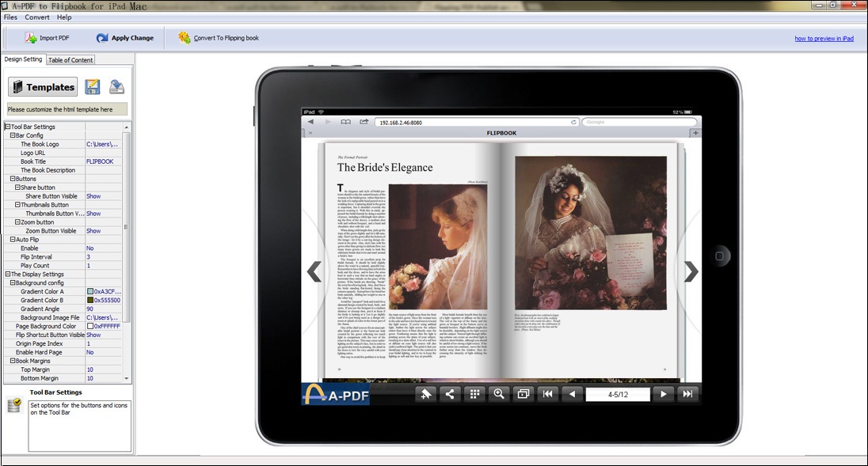The height and width of the screenshot is (466, 868).
Task: Click the property list scroll-up arrow
Action: click(x=127, y=127)
